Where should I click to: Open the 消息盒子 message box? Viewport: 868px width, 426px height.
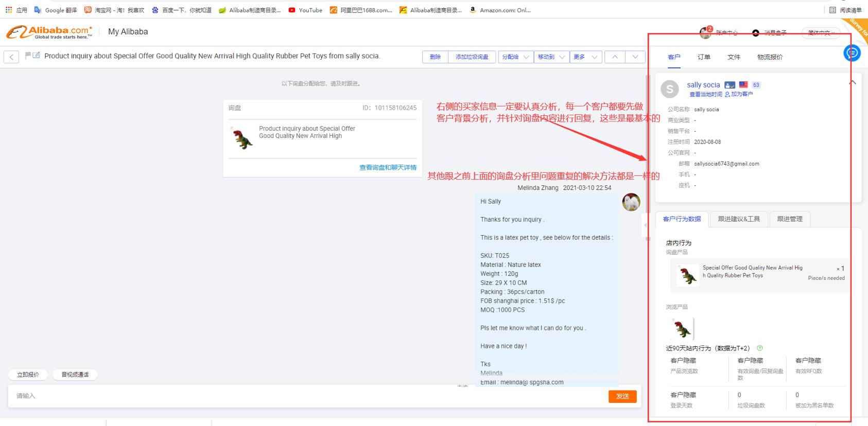(769, 32)
